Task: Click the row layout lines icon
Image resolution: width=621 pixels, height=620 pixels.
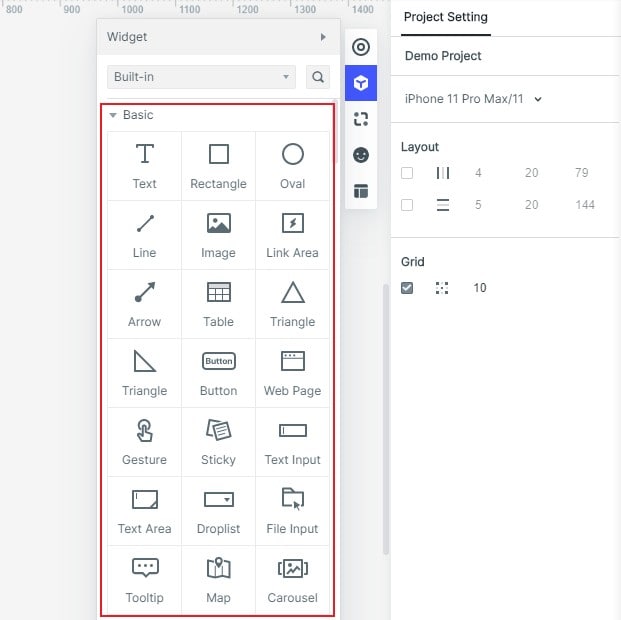Action: pyautogui.click(x=443, y=205)
